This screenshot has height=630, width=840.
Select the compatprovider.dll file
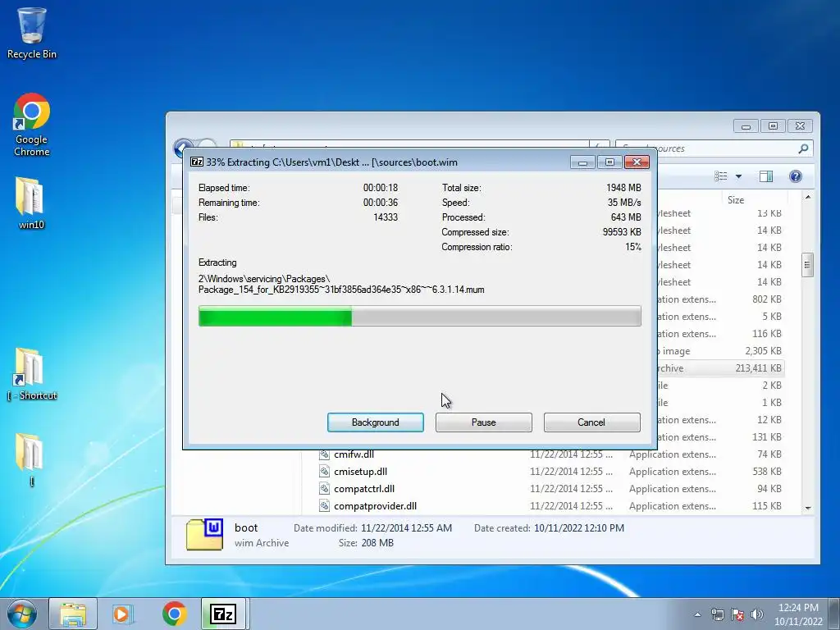pos(375,505)
